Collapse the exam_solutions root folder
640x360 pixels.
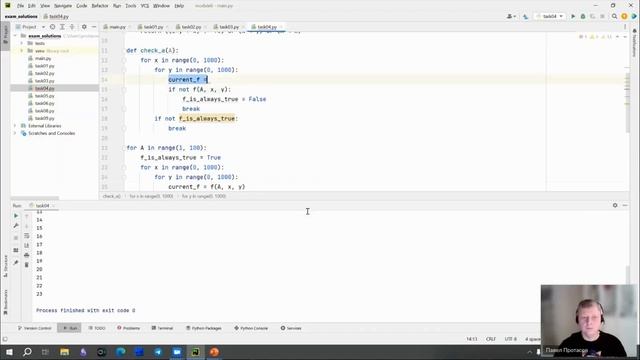click(16, 36)
